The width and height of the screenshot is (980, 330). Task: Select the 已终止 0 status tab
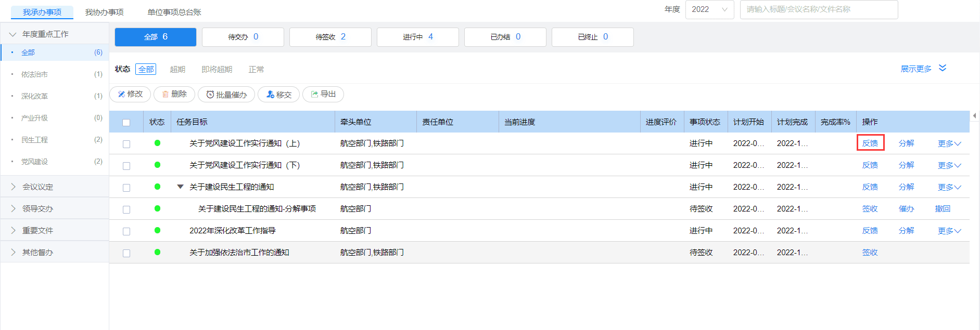tap(593, 37)
